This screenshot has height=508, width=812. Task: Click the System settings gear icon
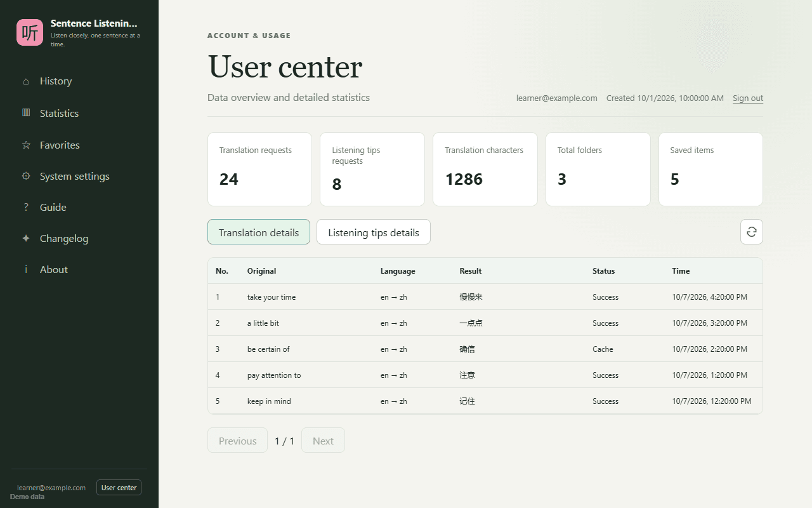click(26, 176)
